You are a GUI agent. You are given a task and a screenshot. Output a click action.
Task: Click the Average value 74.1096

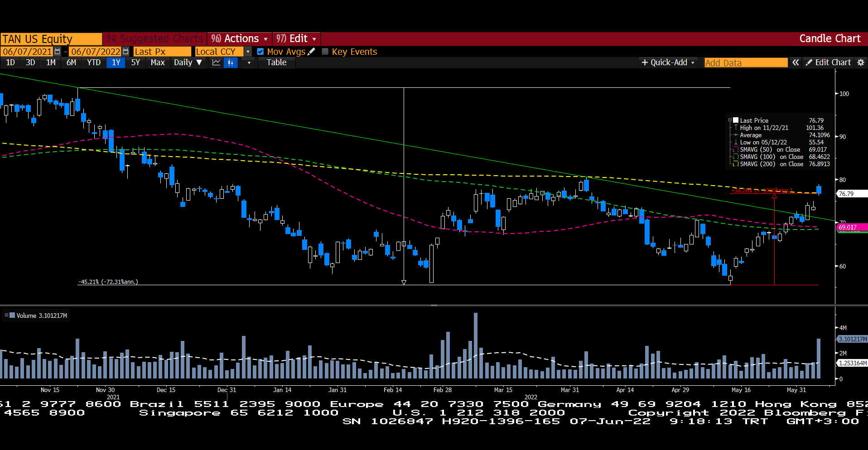(819, 135)
